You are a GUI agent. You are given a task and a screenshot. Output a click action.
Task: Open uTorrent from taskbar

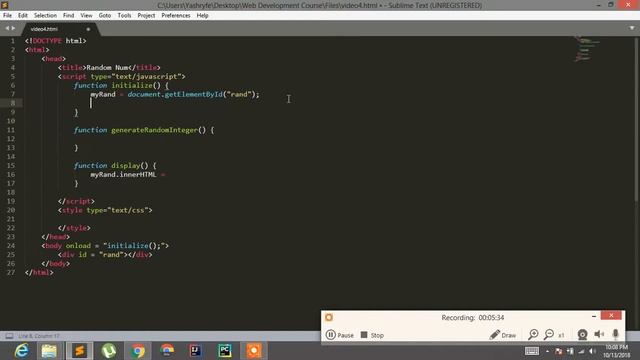[109, 351]
